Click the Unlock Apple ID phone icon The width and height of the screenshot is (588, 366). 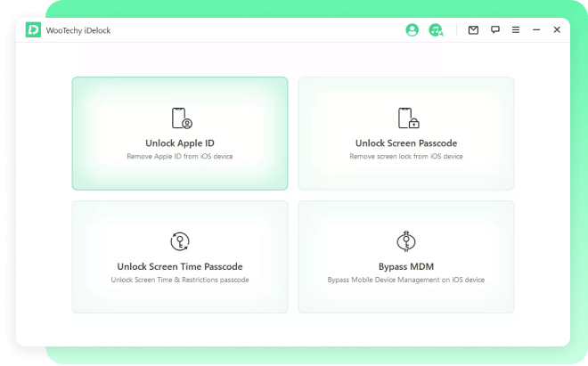coord(181,118)
